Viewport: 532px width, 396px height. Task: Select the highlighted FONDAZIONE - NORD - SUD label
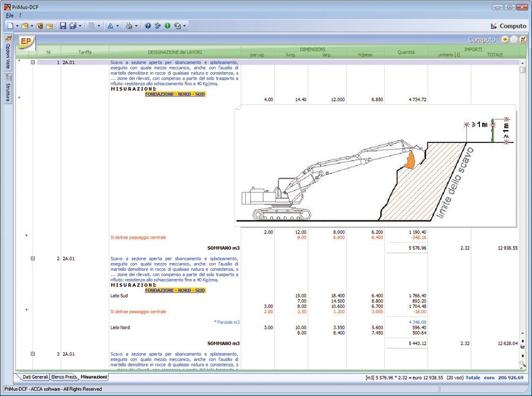(175, 94)
